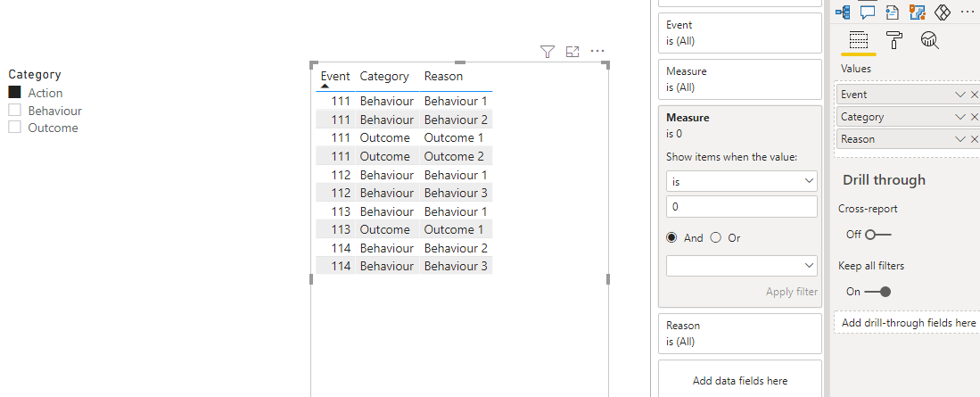Image resolution: width=980 pixels, height=397 pixels.
Task: Select the Behaviour 2 cell for Event 111
Action: pos(455,120)
